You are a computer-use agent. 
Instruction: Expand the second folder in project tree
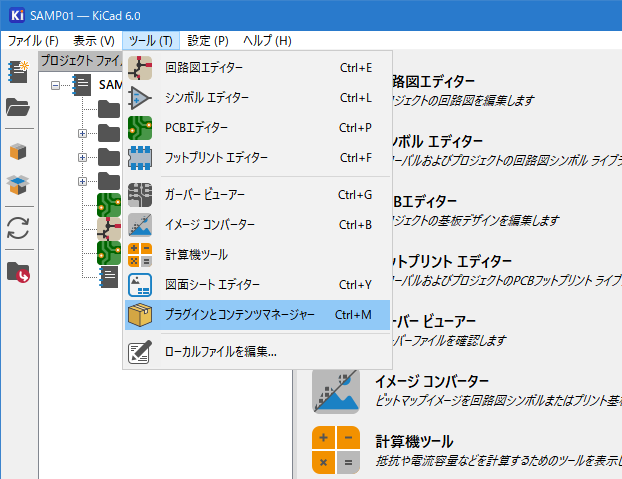pos(82,133)
